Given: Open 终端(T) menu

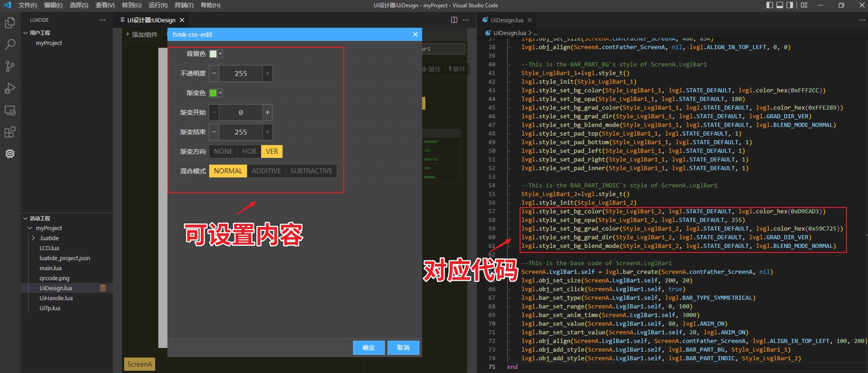Looking at the screenshot, I should pos(184,5).
